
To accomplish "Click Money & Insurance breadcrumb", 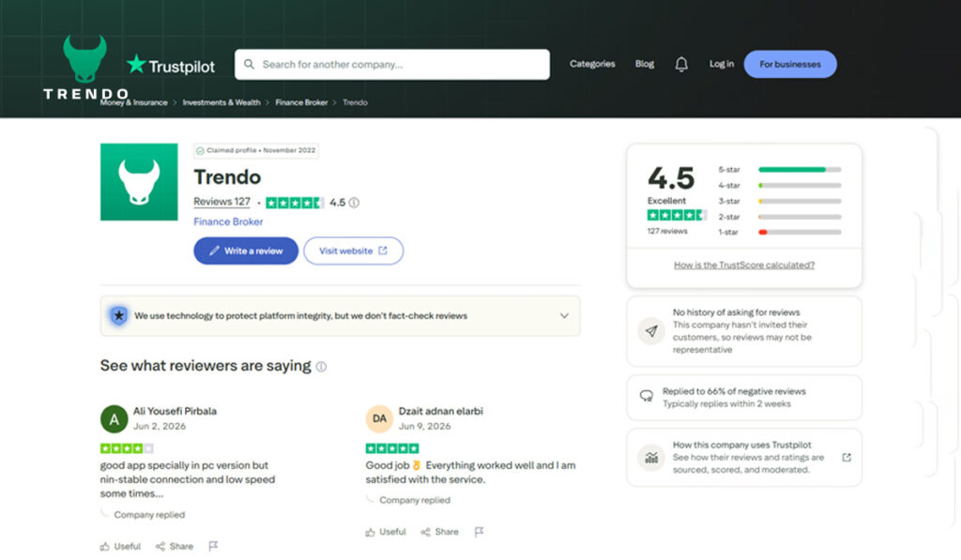I will coord(133,102).
